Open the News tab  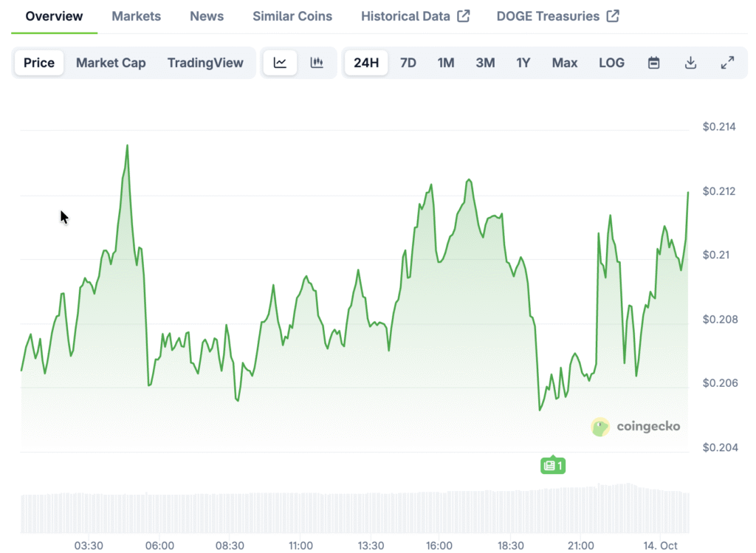pos(207,16)
